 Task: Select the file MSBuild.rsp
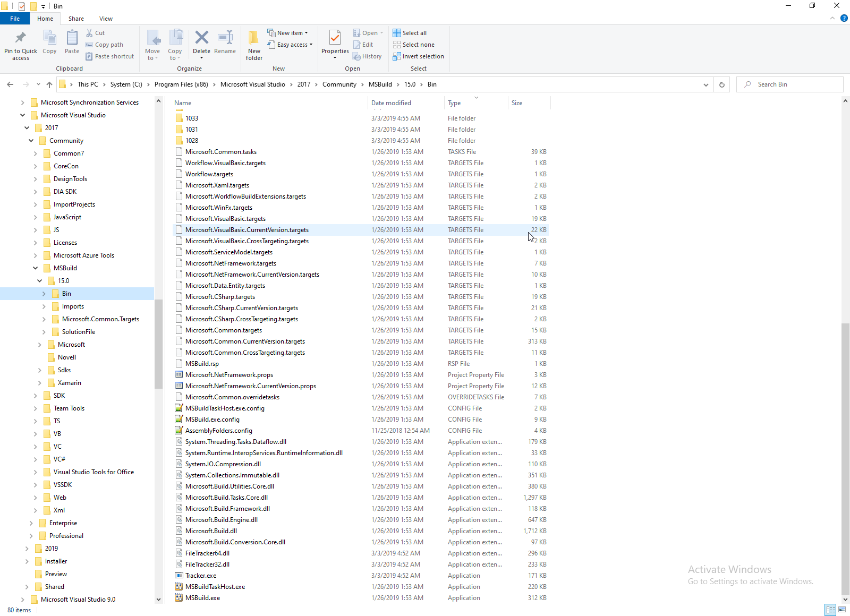tap(202, 364)
